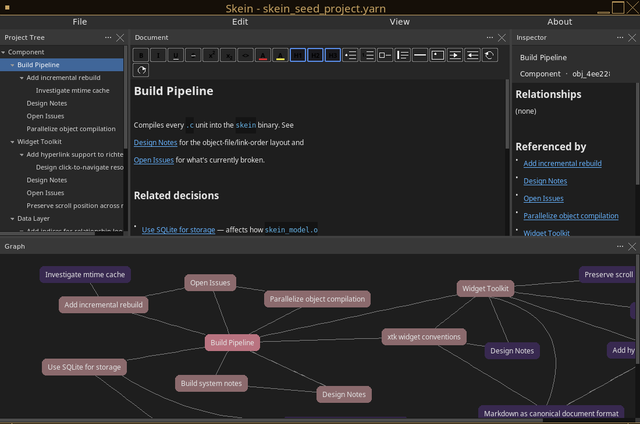This screenshot has width=640, height=424.
Task: Apply blockquote formatting icon
Action: [x=403, y=55]
